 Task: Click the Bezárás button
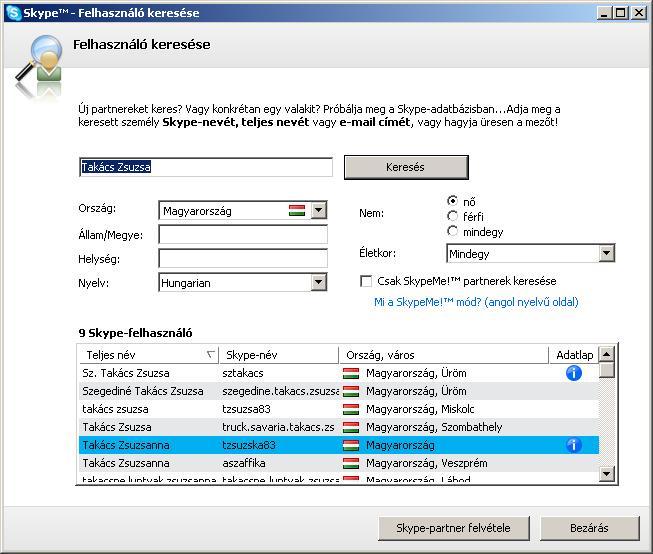(589, 528)
